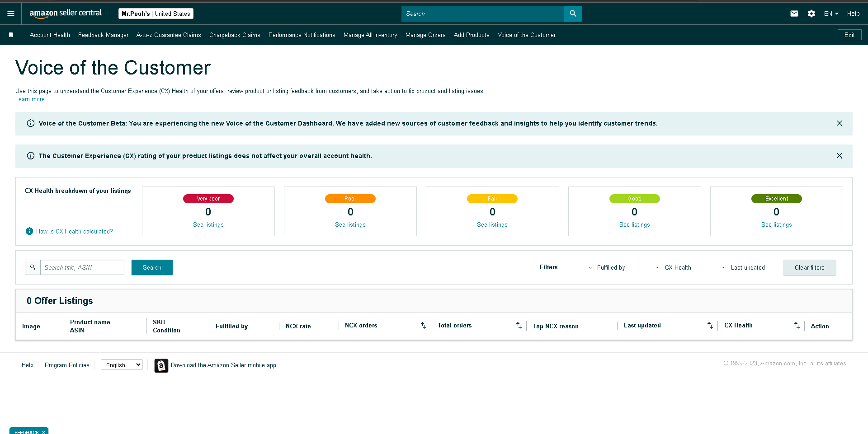Open A-to-z Guarantee Claims
Image resolution: width=868 pixels, height=434 pixels.
[x=169, y=35]
